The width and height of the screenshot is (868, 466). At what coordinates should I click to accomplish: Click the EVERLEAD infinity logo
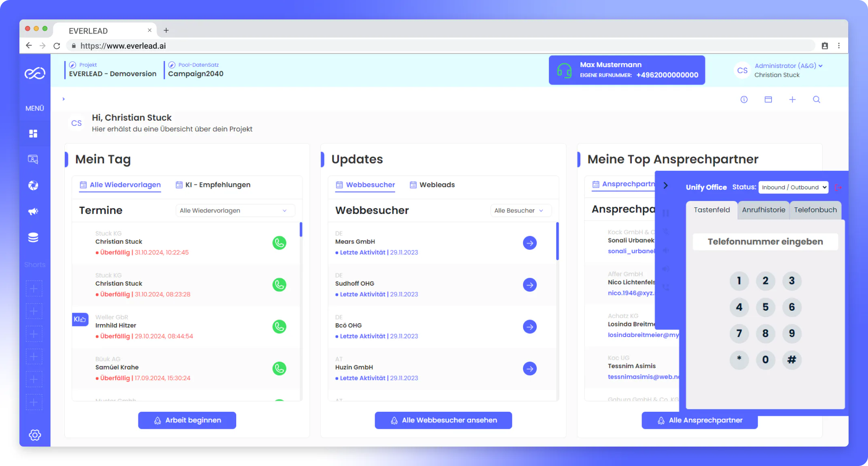click(35, 73)
